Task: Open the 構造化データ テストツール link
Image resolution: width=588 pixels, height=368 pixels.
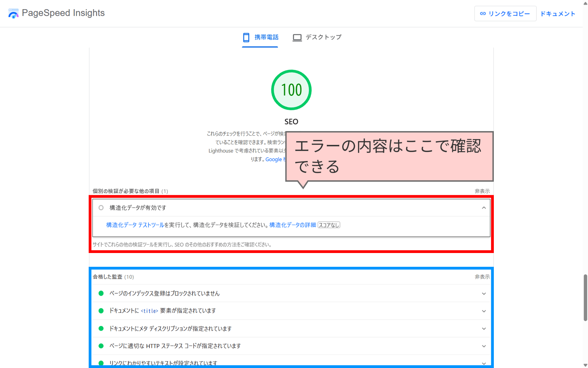Action: 135,225
